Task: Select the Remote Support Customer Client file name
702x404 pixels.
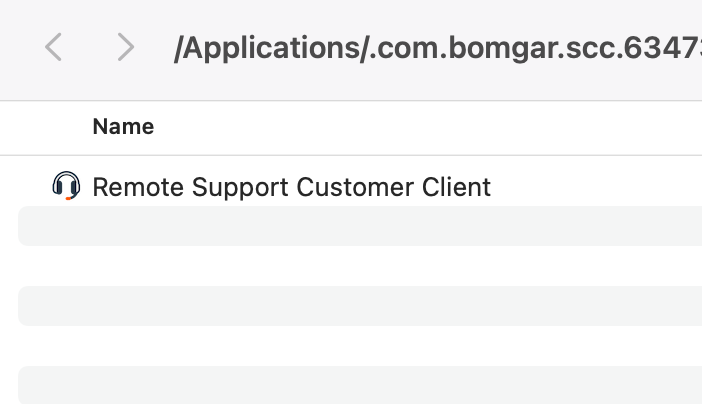Action: click(x=291, y=187)
